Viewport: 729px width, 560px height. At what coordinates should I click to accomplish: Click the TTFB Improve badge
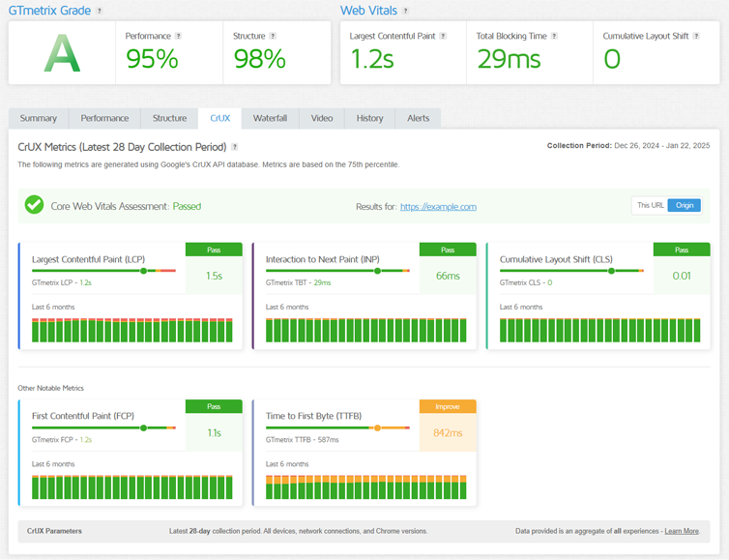click(x=448, y=406)
